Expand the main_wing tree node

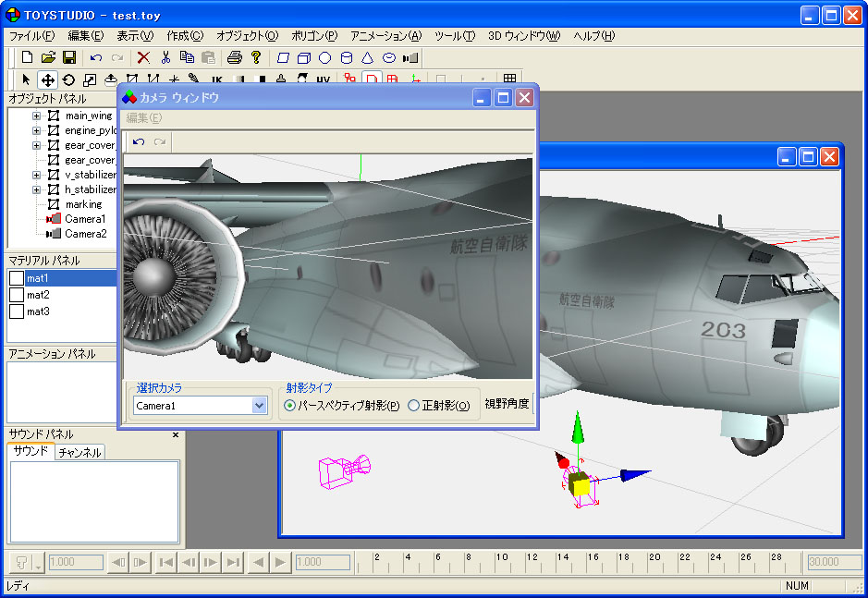click(36, 116)
